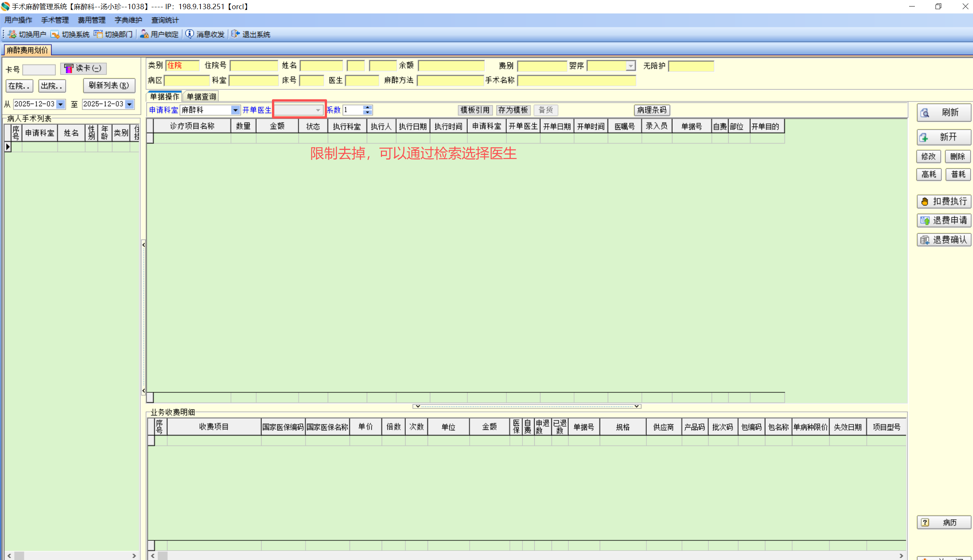Click the 读卡 card reader button
The height and width of the screenshot is (560, 973).
[x=83, y=68]
